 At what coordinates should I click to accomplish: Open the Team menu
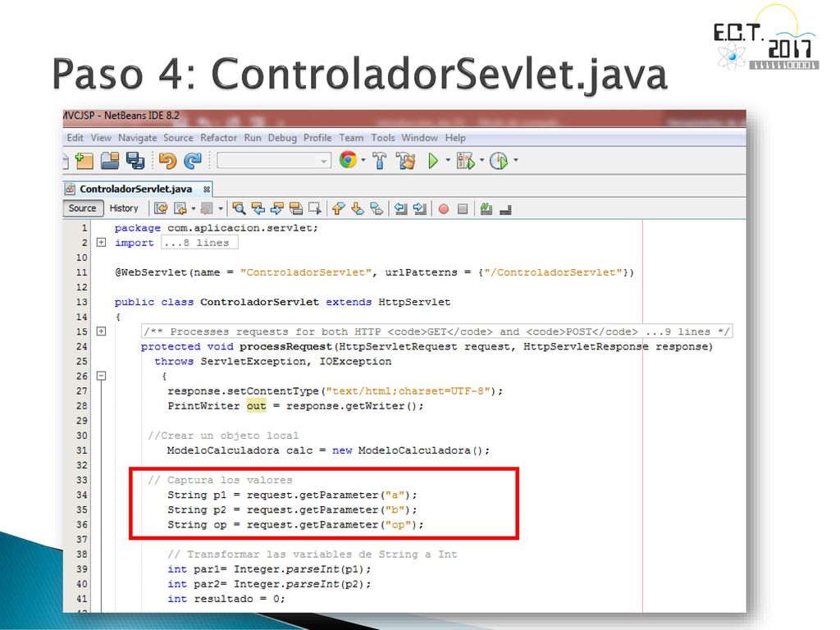coord(351,138)
